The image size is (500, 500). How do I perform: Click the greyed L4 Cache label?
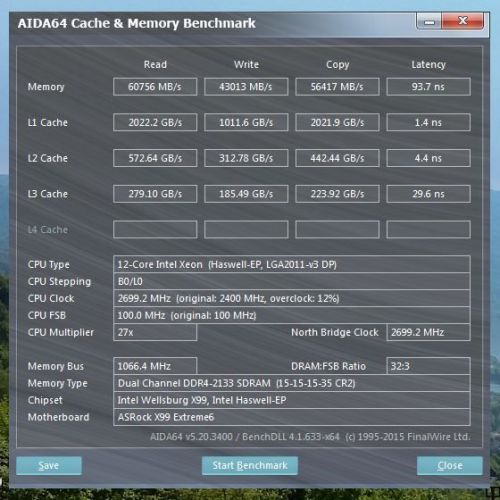(x=48, y=229)
